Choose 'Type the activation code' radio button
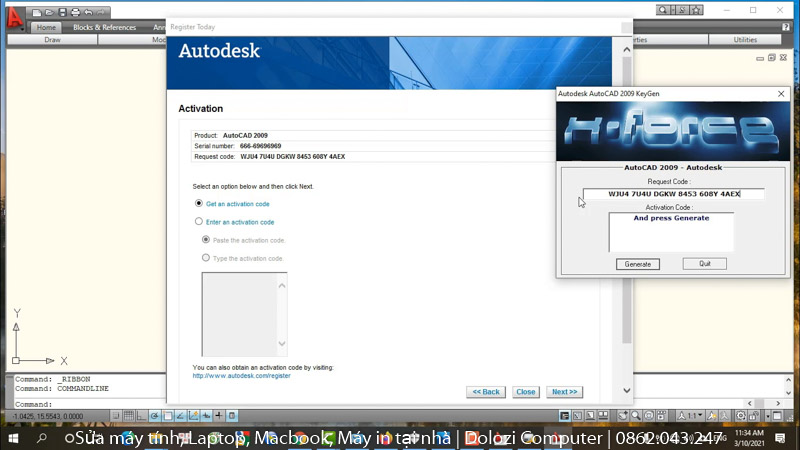Screen dimensions: 800x450 [206, 258]
